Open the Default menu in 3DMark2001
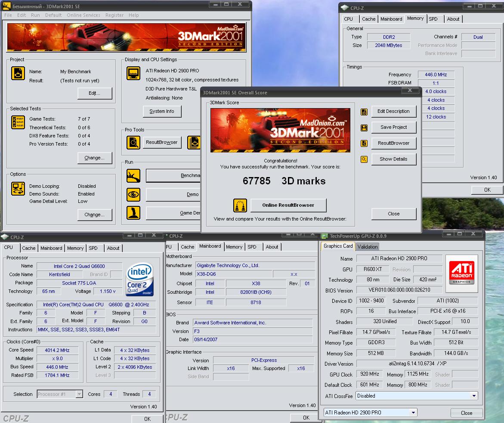The height and width of the screenshot is (423, 504). pos(53,15)
